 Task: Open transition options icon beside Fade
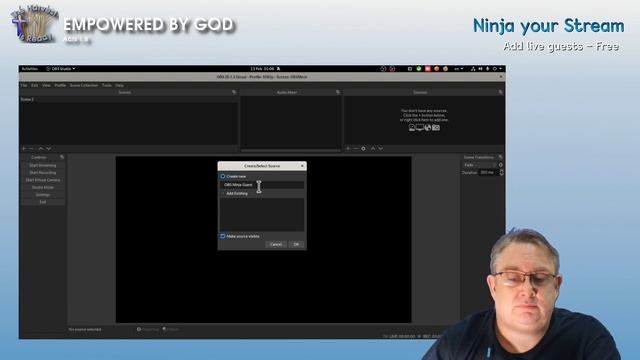501,165
